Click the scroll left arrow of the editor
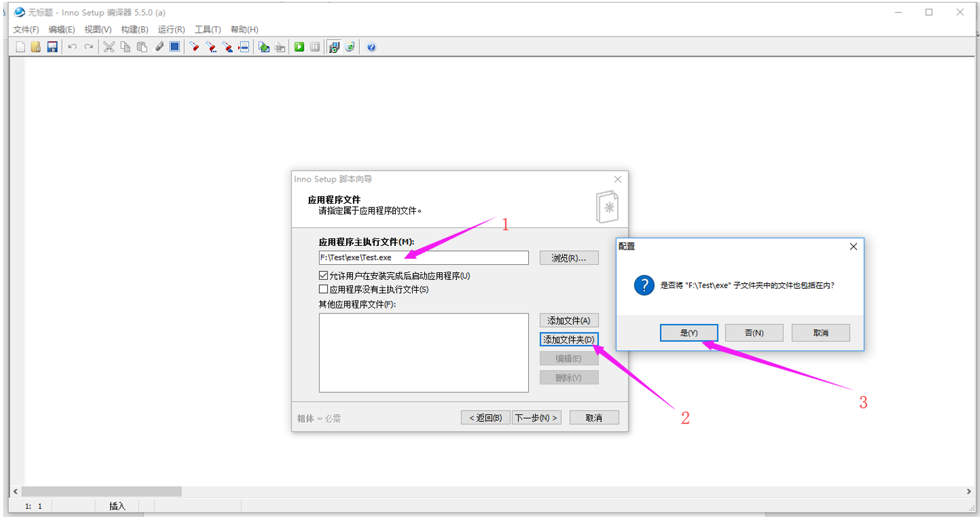980x517 pixels. click(x=16, y=491)
